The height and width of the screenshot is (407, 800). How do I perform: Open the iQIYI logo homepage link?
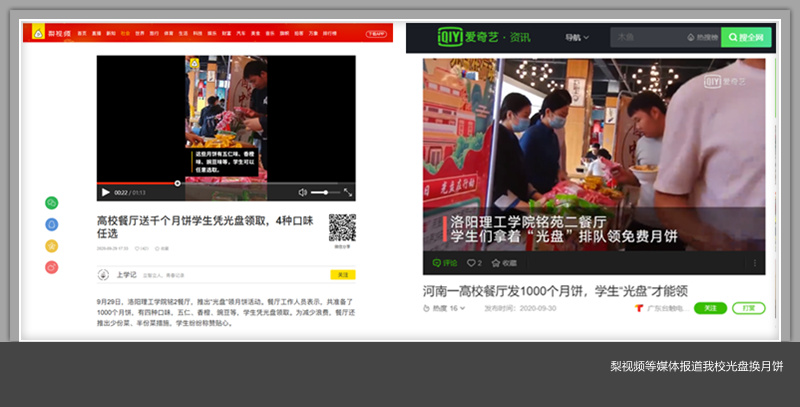click(x=470, y=38)
